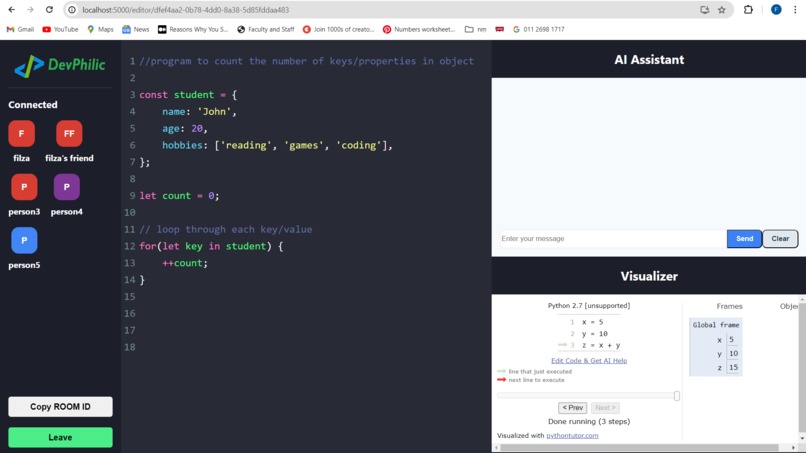806x453 pixels.
Task: Open the YouTube bookmark
Action: 60,29
